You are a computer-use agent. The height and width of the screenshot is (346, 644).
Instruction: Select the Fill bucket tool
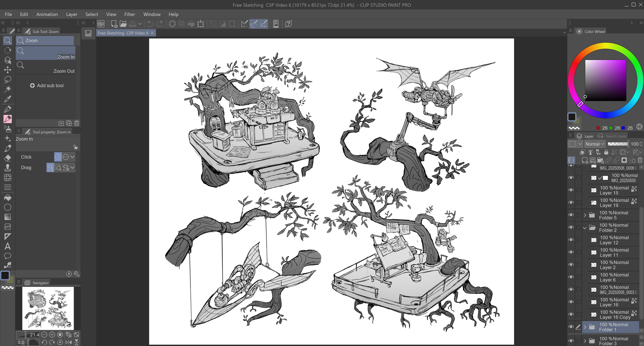point(8,198)
